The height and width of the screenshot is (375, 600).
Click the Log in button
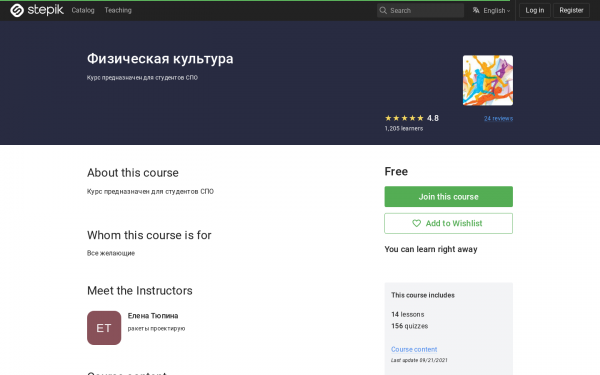click(535, 10)
